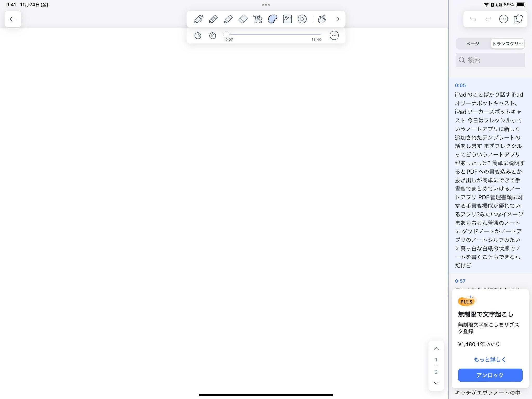Expand the toolbar with the chevron arrow
This screenshot has width=532, height=399.
pyautogui.click(x=337, y=19)
